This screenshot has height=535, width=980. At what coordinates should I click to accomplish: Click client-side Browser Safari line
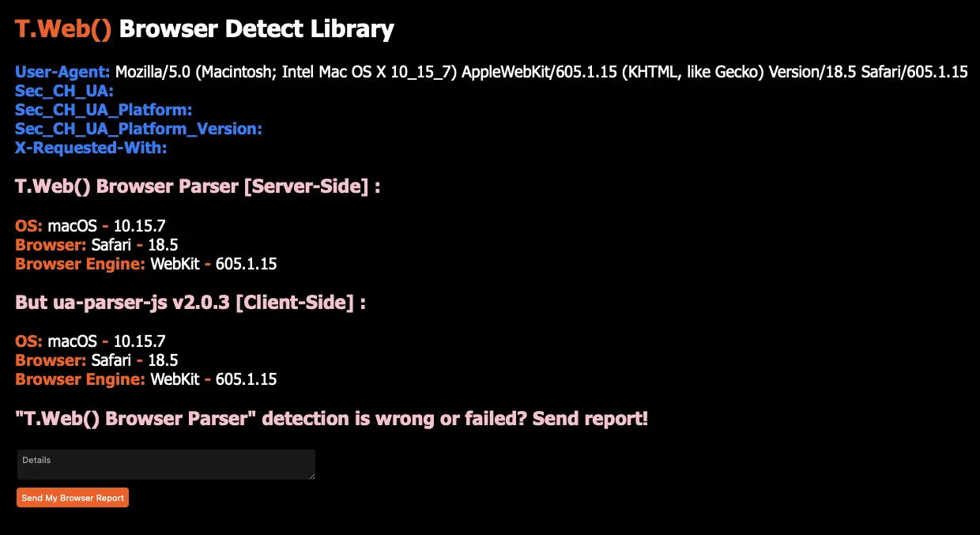[96, 360]
